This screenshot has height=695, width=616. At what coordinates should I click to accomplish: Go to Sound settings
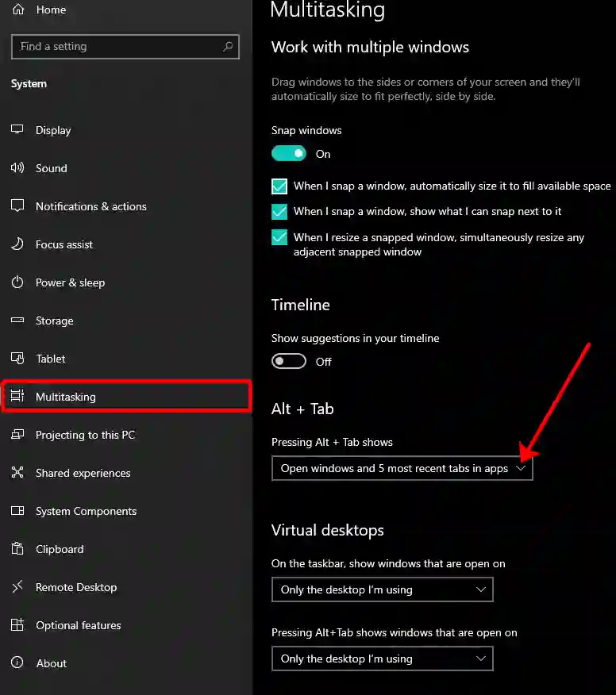pos(52,168)
